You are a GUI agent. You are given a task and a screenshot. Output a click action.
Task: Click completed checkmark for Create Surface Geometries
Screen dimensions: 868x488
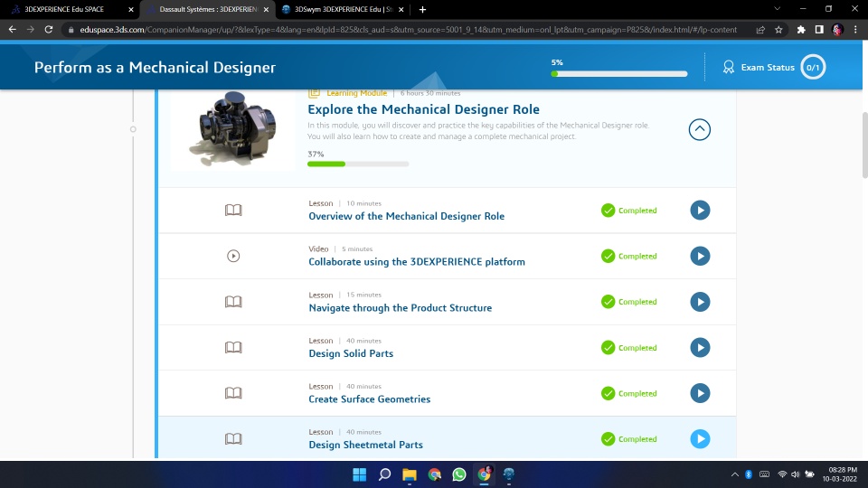tap(608, 393)
